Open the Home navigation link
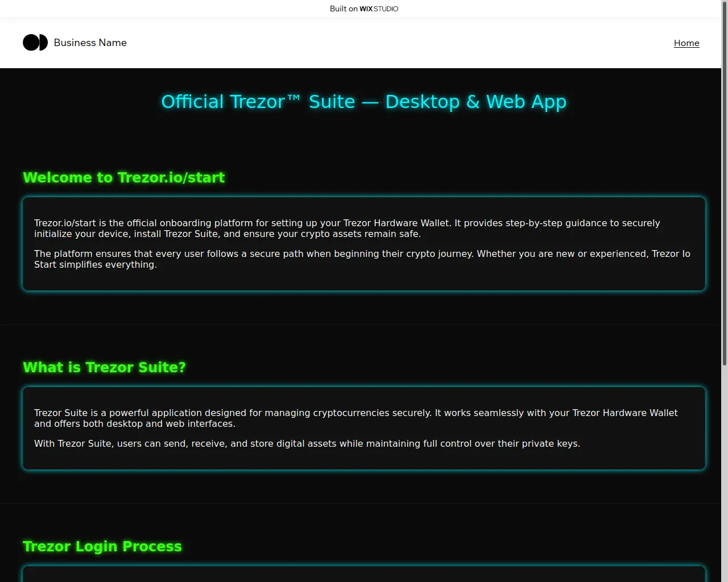 pos(686,43)
